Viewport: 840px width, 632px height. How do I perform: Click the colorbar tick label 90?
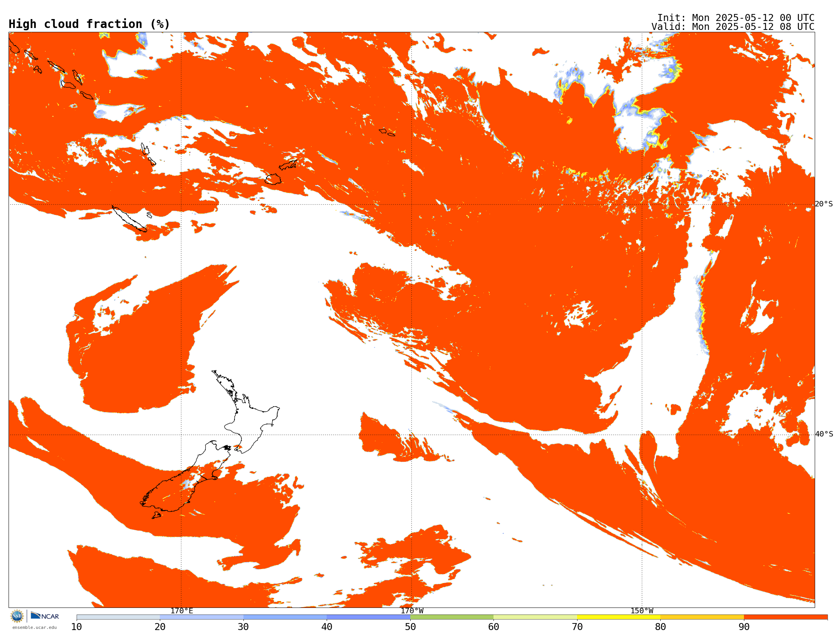click(x=744, y=627)
